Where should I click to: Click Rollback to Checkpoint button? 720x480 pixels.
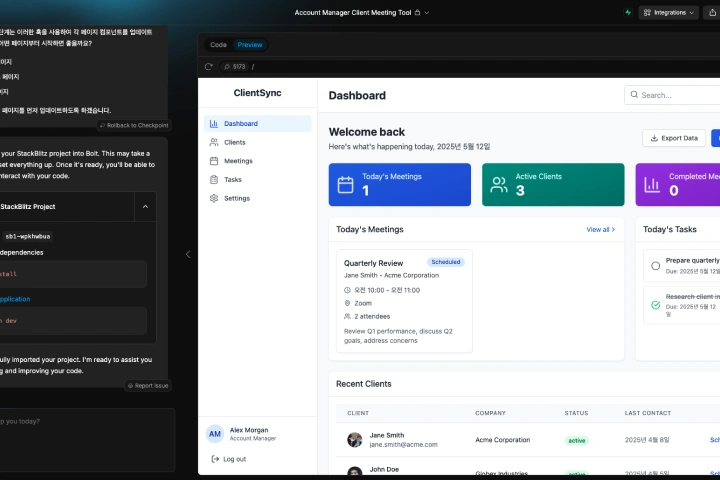coord(134,125)
